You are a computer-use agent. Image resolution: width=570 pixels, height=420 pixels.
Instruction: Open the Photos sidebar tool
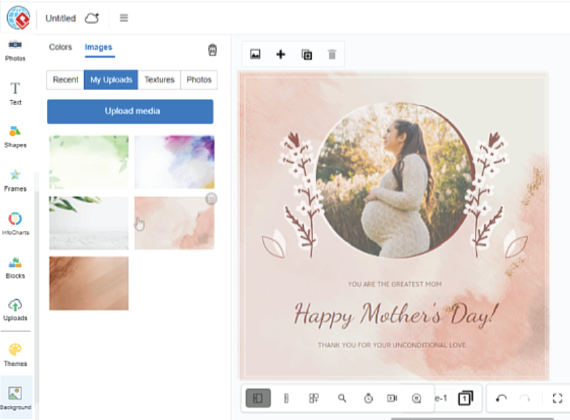(15, 51)
